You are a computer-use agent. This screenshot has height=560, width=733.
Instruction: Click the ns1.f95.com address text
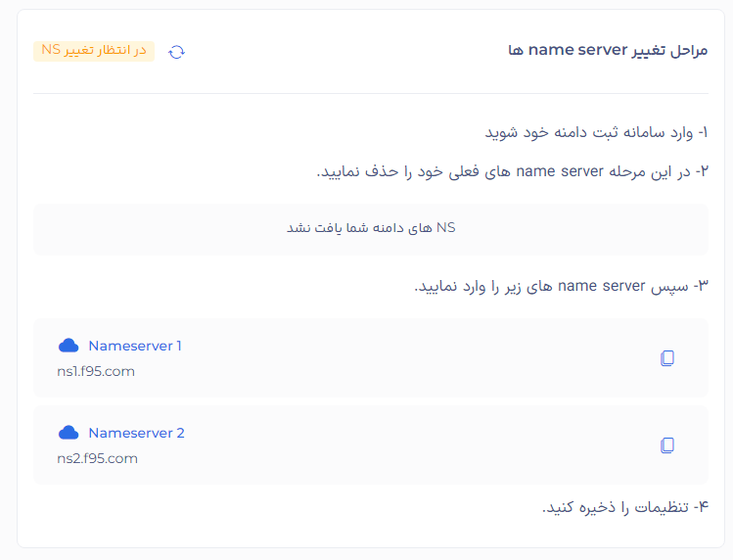pyautogui.click(x=96, y=371)
